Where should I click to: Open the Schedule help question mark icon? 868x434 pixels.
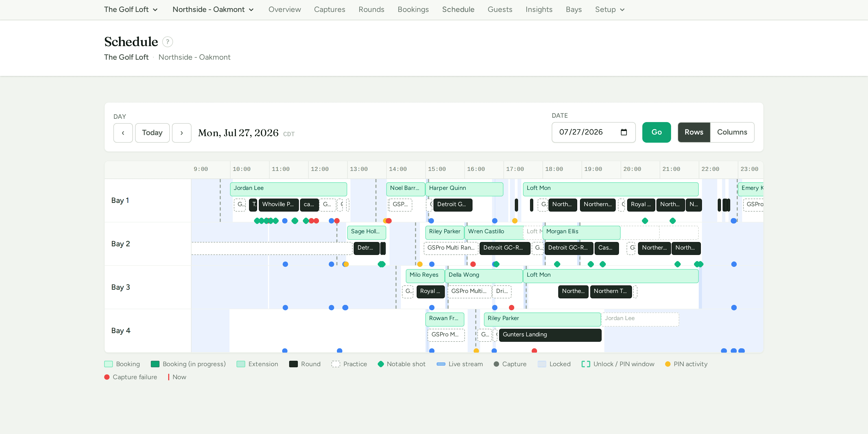167,42
